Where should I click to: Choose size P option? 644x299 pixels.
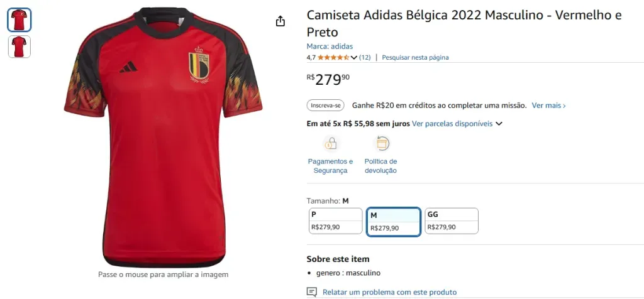point(334,220)
